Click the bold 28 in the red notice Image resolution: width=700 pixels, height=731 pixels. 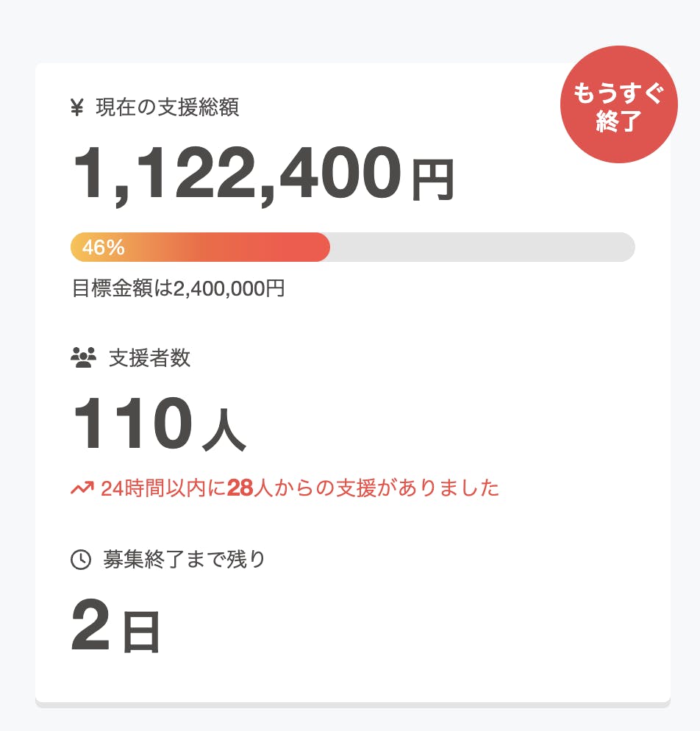(x=239, y=488)
